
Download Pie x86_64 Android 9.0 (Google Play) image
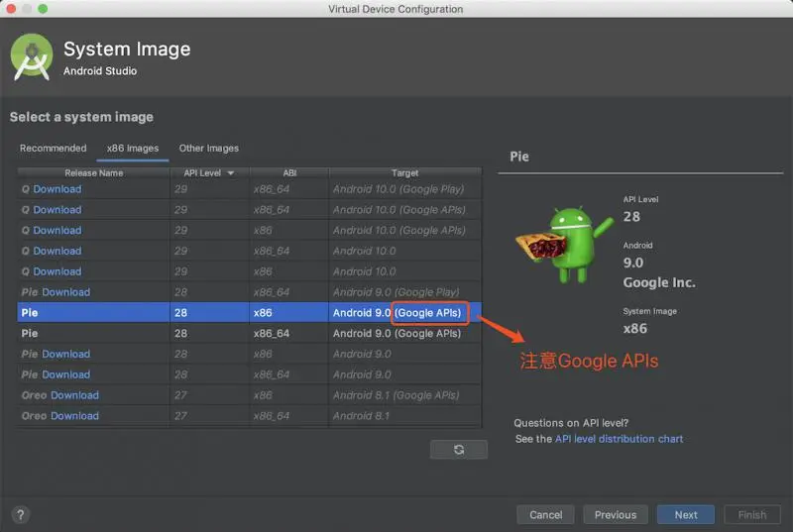coord(65,292)
